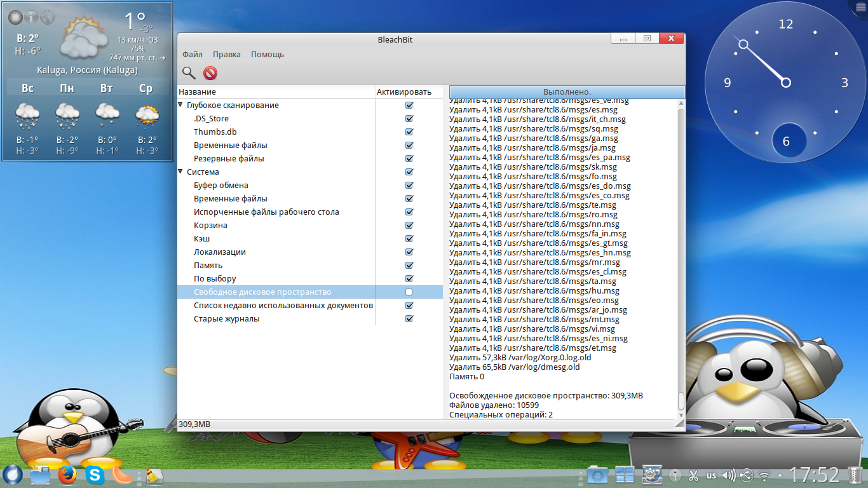Image resolution: width=868 pixels, height=488 pixels.
Task: Disable the Корзина checkbox
Action: tap(409, 226)
